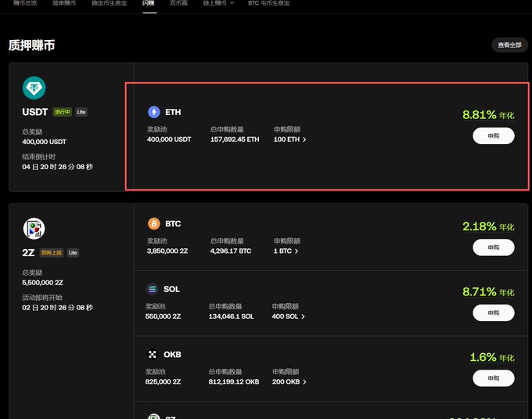This screenshot has width=532, height=419.
Task: Click 申购 button for the OKB pool
Action: point(494,378)
